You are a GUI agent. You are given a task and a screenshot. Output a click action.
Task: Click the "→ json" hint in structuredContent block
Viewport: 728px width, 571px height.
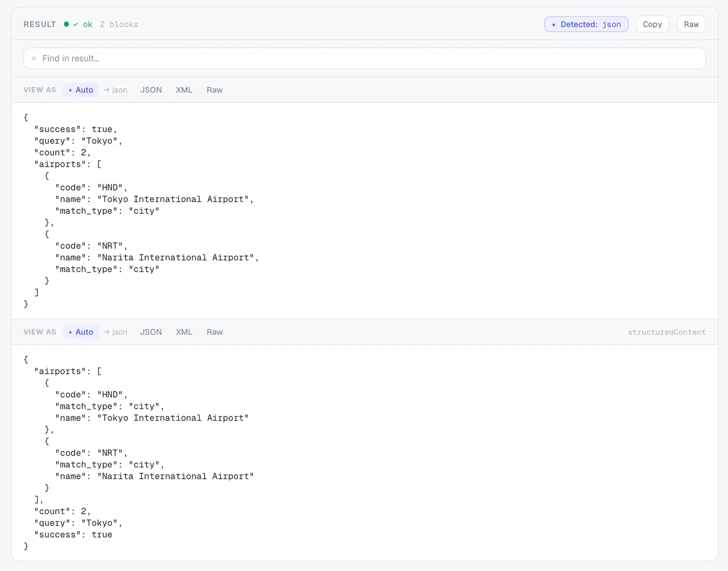coord(116,332)
